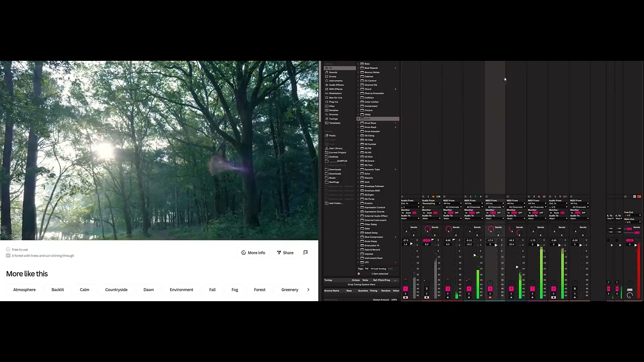Open track 2 Resampling input dropdown
This screenshot has width=644, height=362.
tap(431, 203)
